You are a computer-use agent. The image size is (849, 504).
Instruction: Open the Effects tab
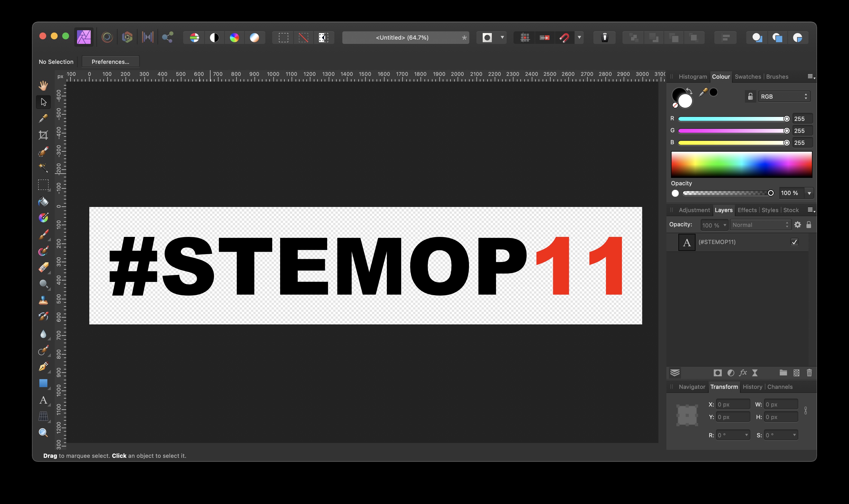tap(747, 210)
